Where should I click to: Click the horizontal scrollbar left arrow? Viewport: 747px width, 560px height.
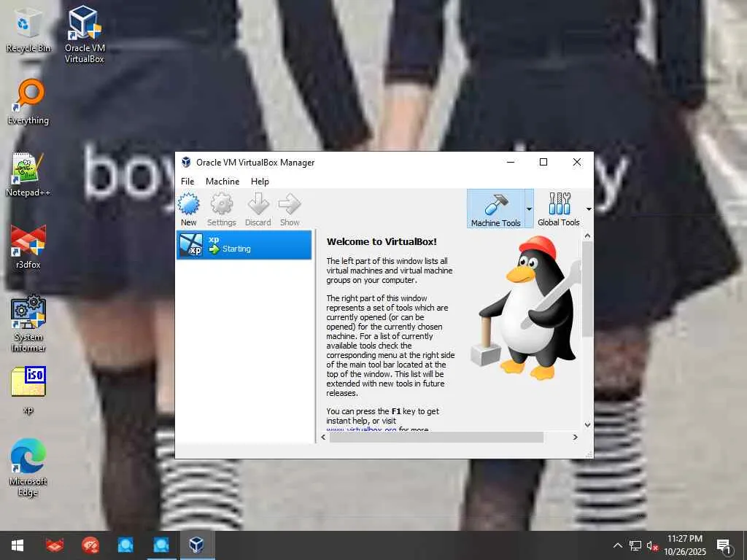point(323,437)
